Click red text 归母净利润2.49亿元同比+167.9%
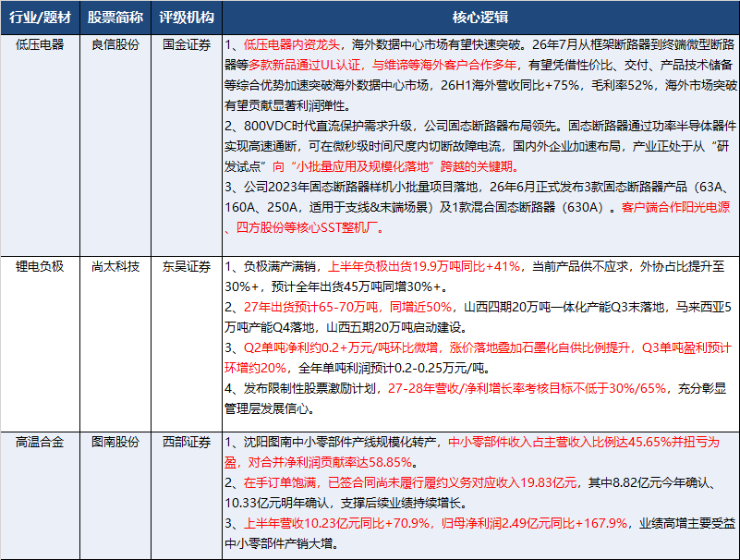The height and width of the screenshot is (560, 740). pyautogui.click(x=534, y=524)
